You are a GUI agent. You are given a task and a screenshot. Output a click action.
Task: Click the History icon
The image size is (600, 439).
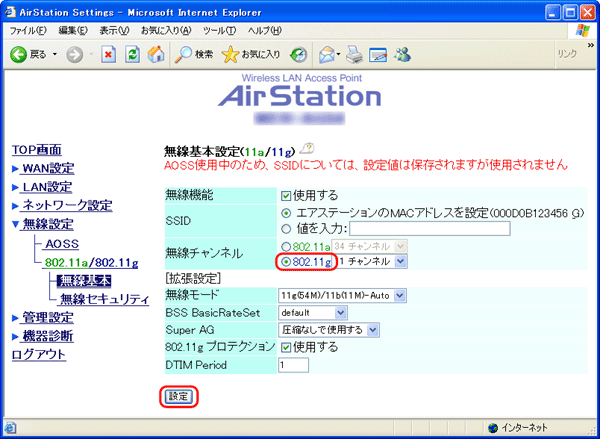(x=298, y=55)
